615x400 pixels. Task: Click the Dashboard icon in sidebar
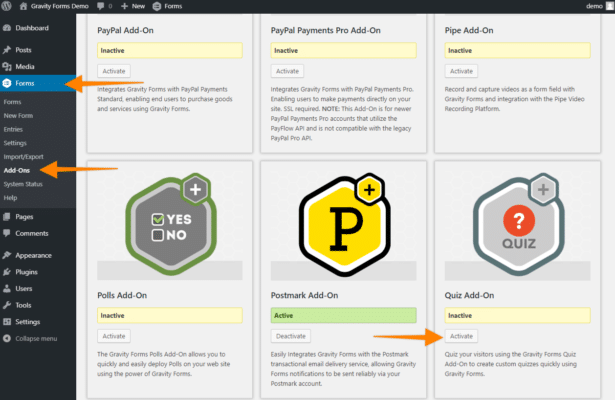(7, 28)
